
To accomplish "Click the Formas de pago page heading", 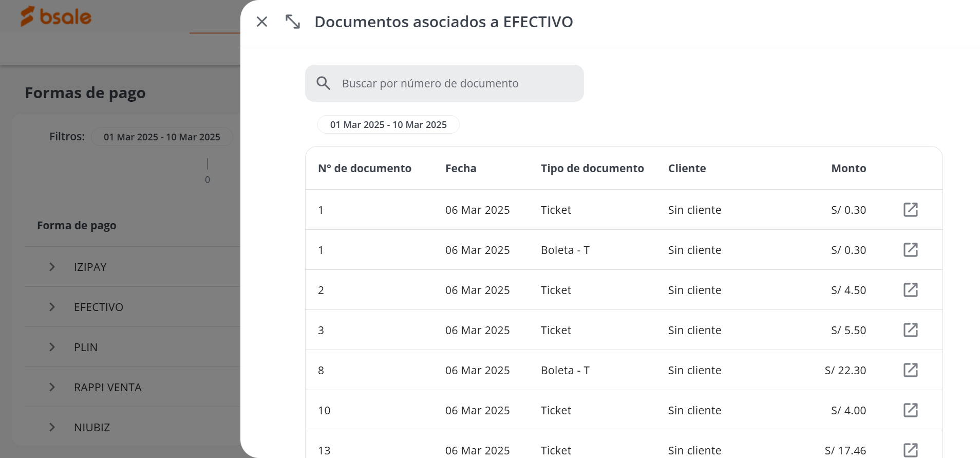I will (85, 93).
